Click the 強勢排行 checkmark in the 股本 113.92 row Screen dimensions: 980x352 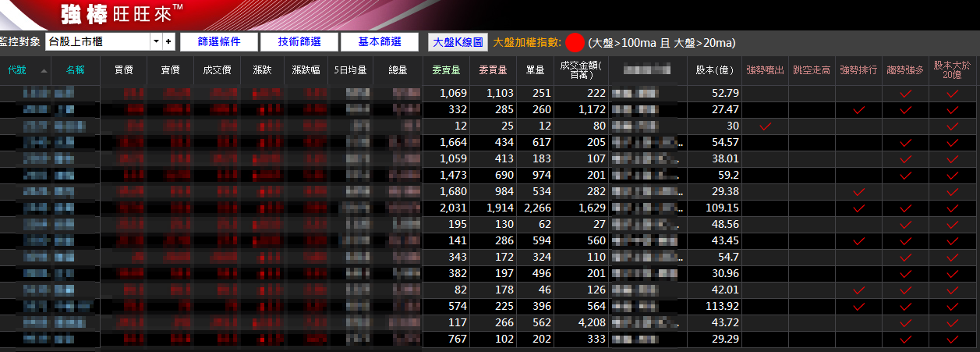pyautogui.click(x=858, y=307)
